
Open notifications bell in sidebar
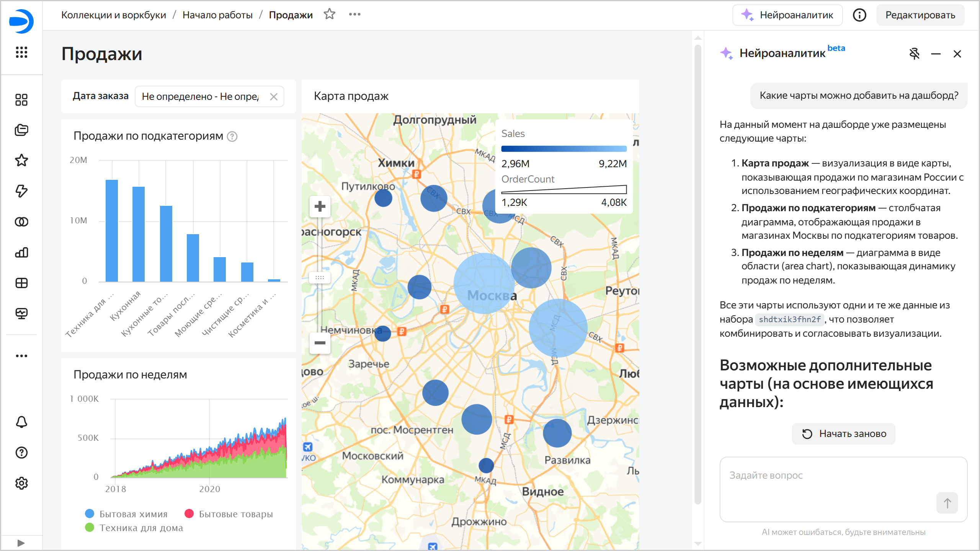pyautogui.click(x=21, y=422)
